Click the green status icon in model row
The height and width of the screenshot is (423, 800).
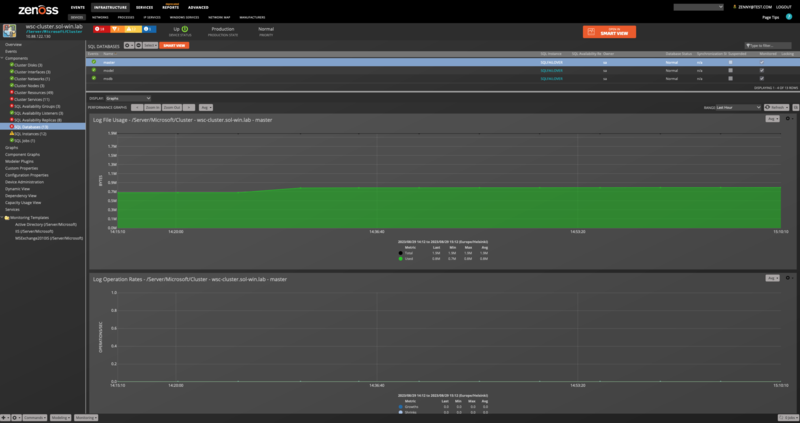tap(94, 70)
